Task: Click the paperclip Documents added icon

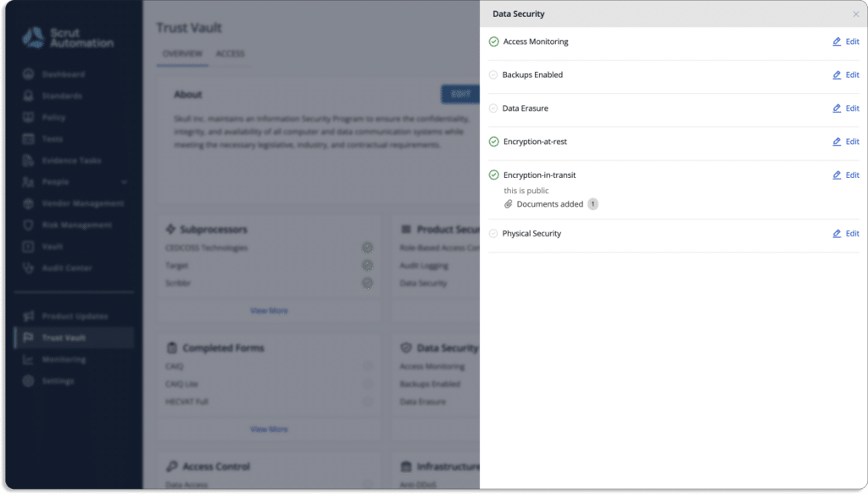Action: tap(509, 204)
